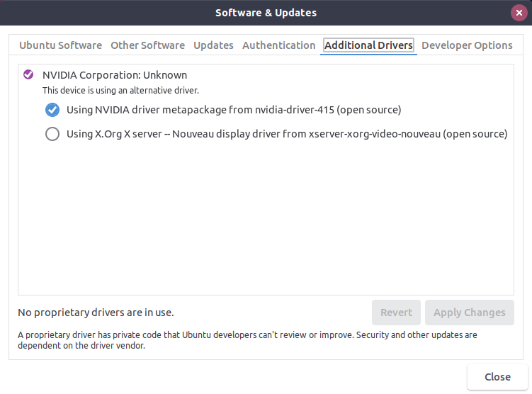Image resolution: width=532 pixels, height=394 pixels.
Task: Switch to the Ubuntu Software tab
Action: (x=60, y=45)
